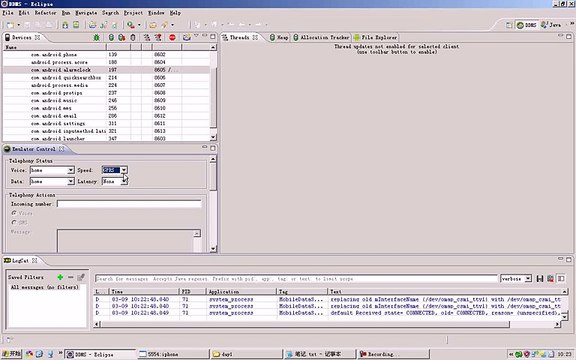Screen dimensions: 576x360
Task: Open the Refactor menu
Action: click(46, 13)
